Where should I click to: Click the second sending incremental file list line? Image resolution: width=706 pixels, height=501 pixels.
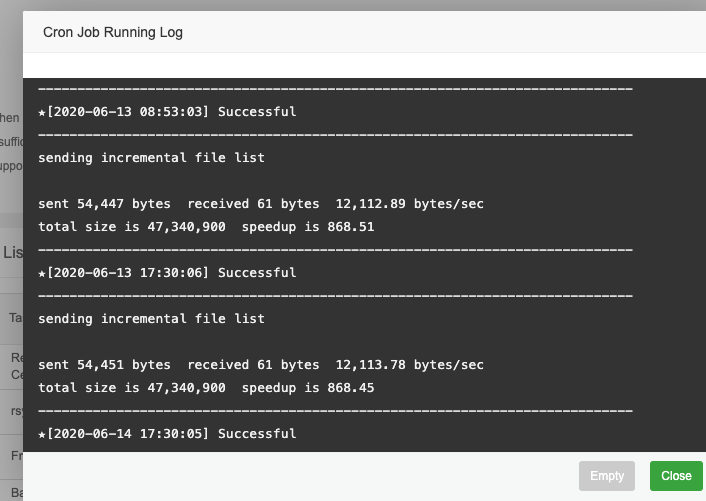151,319
